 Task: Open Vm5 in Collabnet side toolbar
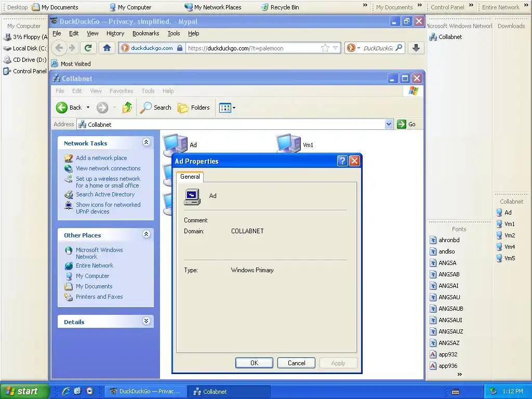[506, 258]
